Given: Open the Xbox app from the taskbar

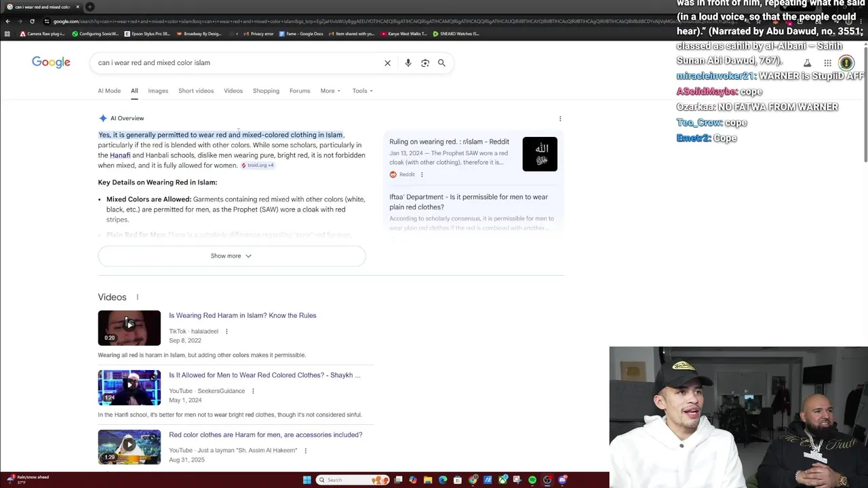Looking at the screenshot, I should click(x=503, y=480).
